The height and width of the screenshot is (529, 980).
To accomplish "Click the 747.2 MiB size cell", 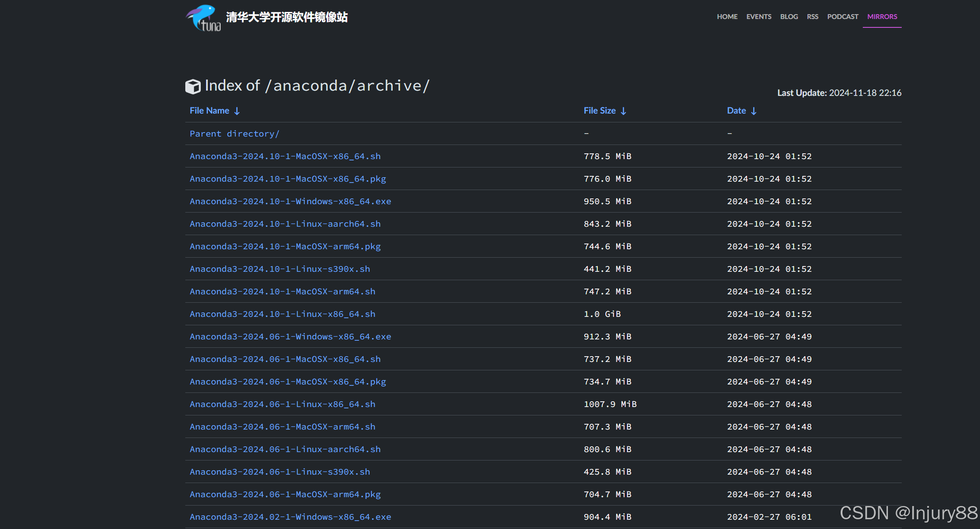I will 608,292.
